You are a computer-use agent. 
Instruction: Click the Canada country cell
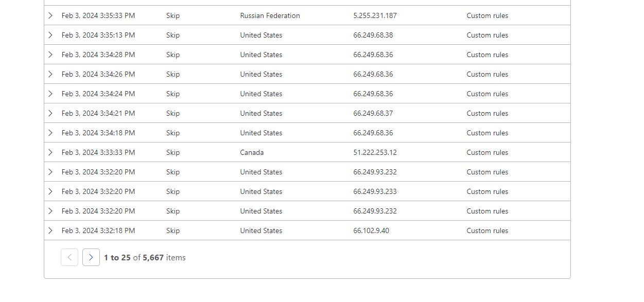coord(252,152)
